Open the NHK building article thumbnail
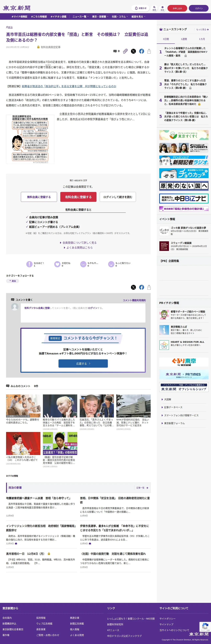 click(133, 406)
